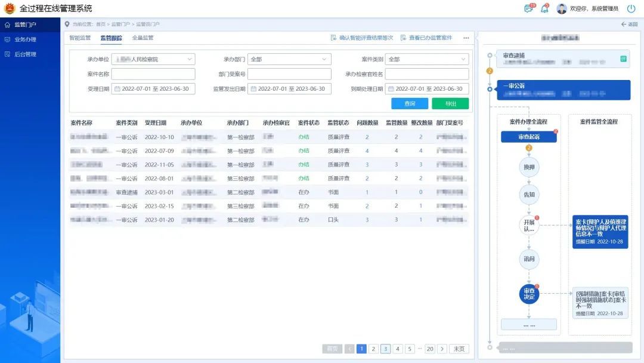Click the power logout icon
This screenshot has height=363, width=644.
click(631, 8)
